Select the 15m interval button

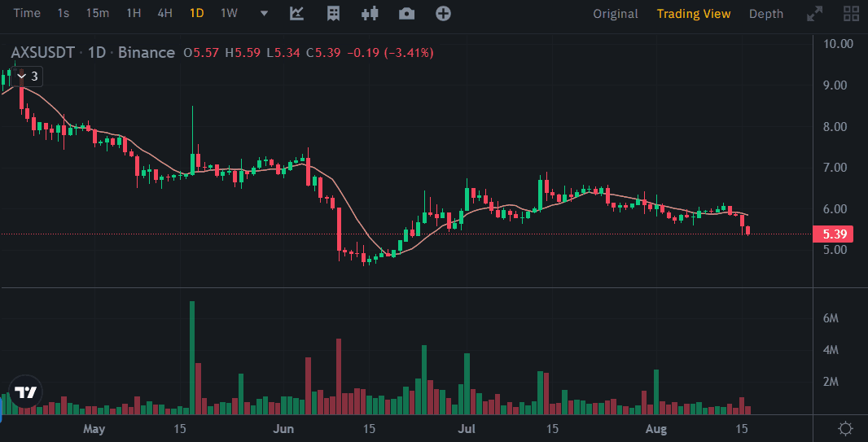98,13
